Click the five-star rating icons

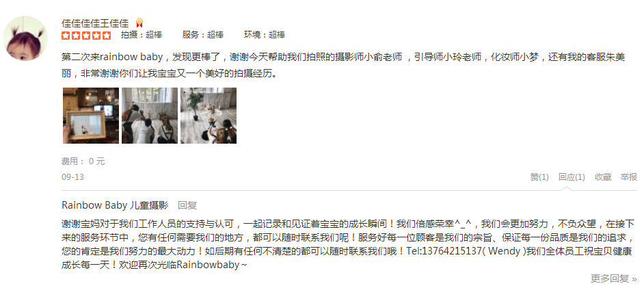[x=86, y=36]
